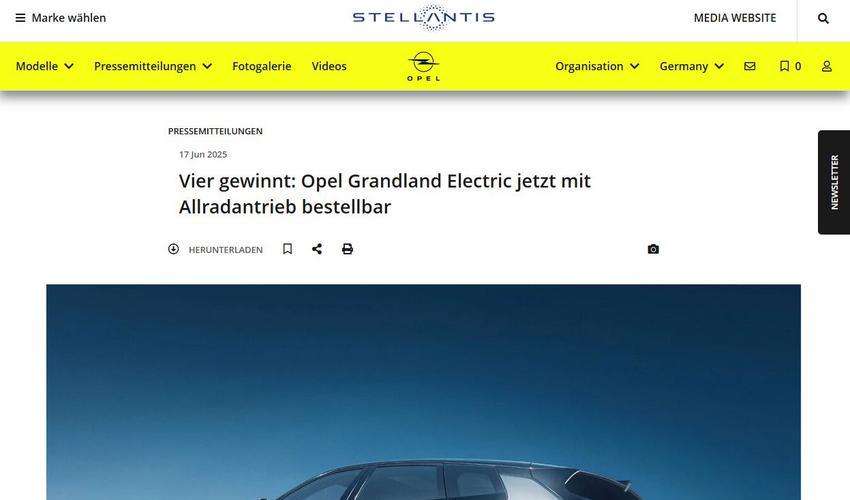Change country via Germany dropdown
850x500 pixels.
(x=692, y=66)
